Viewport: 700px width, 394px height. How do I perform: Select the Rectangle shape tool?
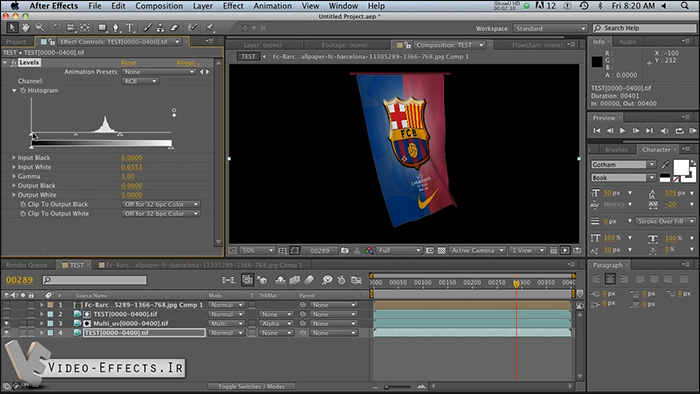coord(102,28)
